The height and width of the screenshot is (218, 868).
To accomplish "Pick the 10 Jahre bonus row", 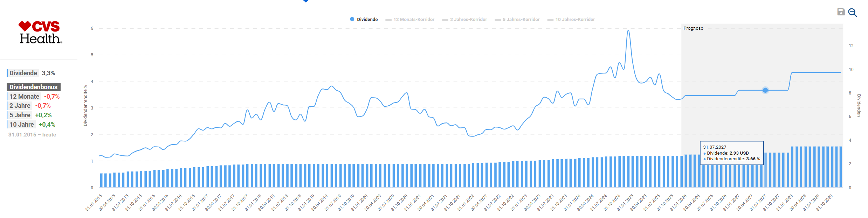I will 32,125.
